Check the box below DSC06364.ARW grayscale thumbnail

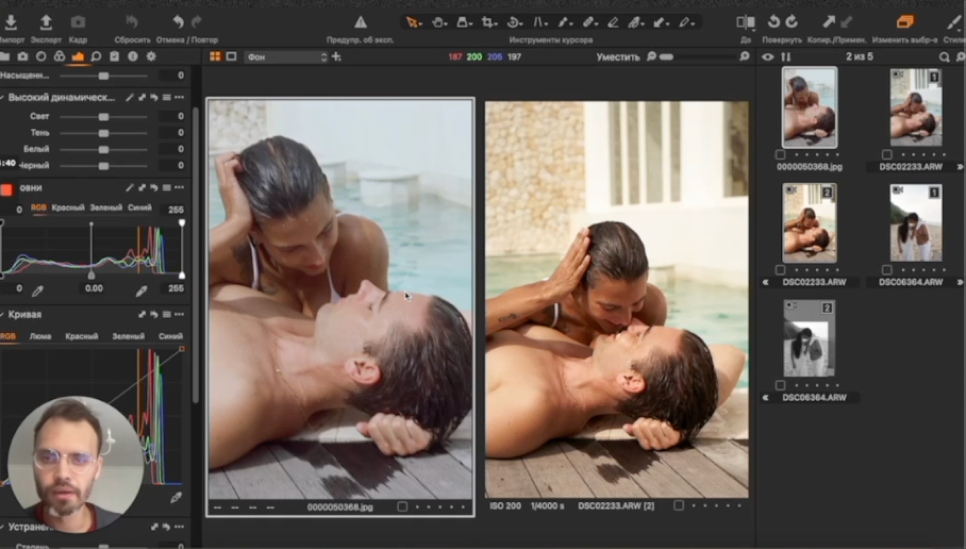click(780, 385)
